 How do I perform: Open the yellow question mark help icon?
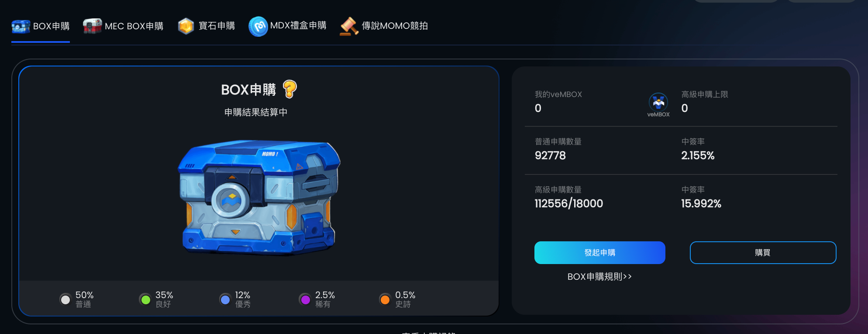point(290,89)
